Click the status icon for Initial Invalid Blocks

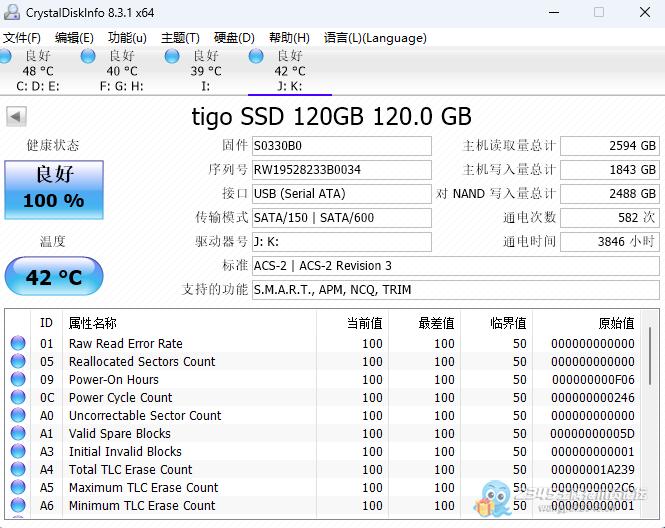click(18, 451)
